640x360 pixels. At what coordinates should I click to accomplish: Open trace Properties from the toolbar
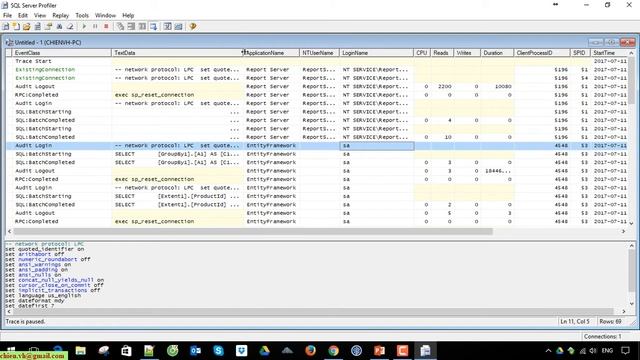[x=48, y=27]
